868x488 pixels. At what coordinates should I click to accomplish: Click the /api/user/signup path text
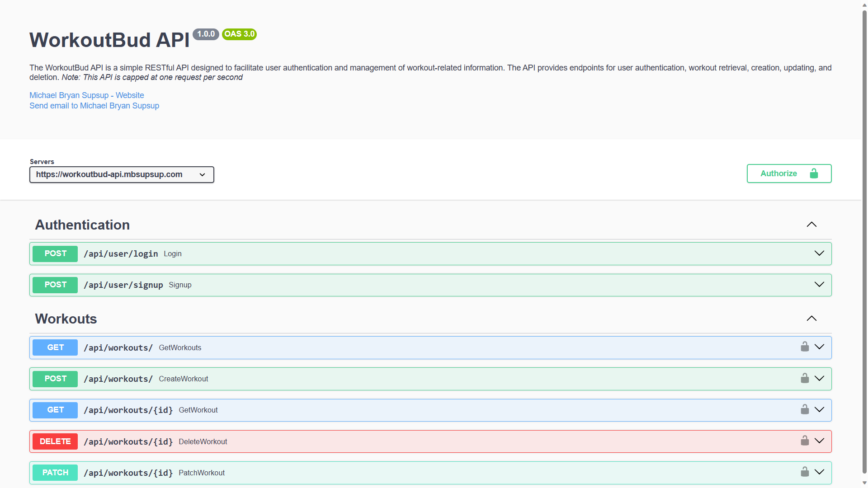pyautogui.click(x=123, y=285)
